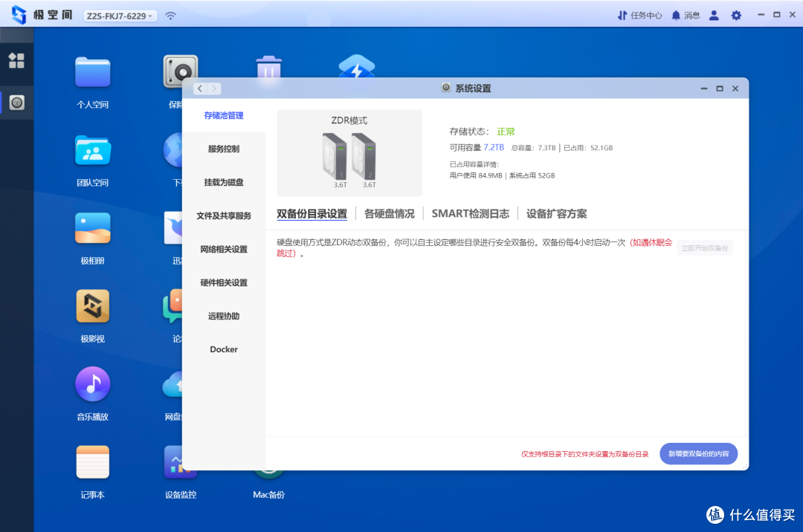Click the 新增要双备份的内容 button
The height and width of the screenshot is (532, 803).
tap(698, 454)
